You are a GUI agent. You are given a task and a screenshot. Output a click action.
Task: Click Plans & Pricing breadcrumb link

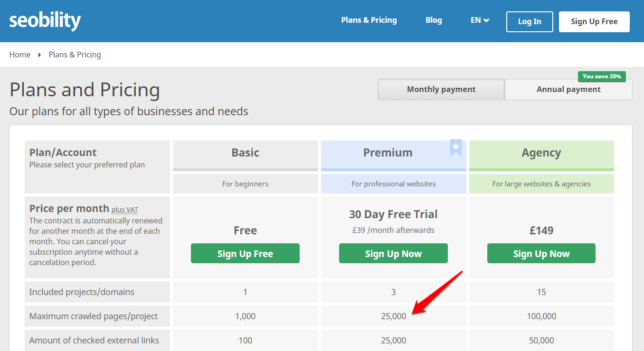[x=75, y=55]
